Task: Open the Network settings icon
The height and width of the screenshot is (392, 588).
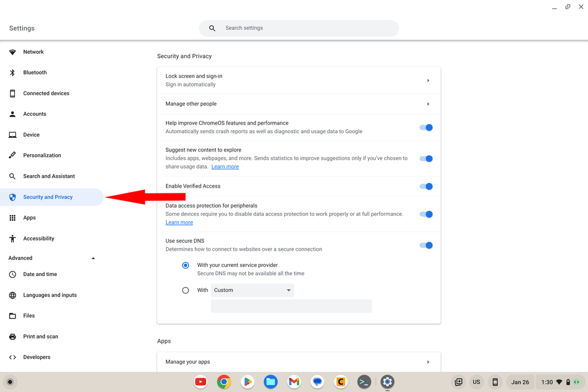Action: pos(13,52)
